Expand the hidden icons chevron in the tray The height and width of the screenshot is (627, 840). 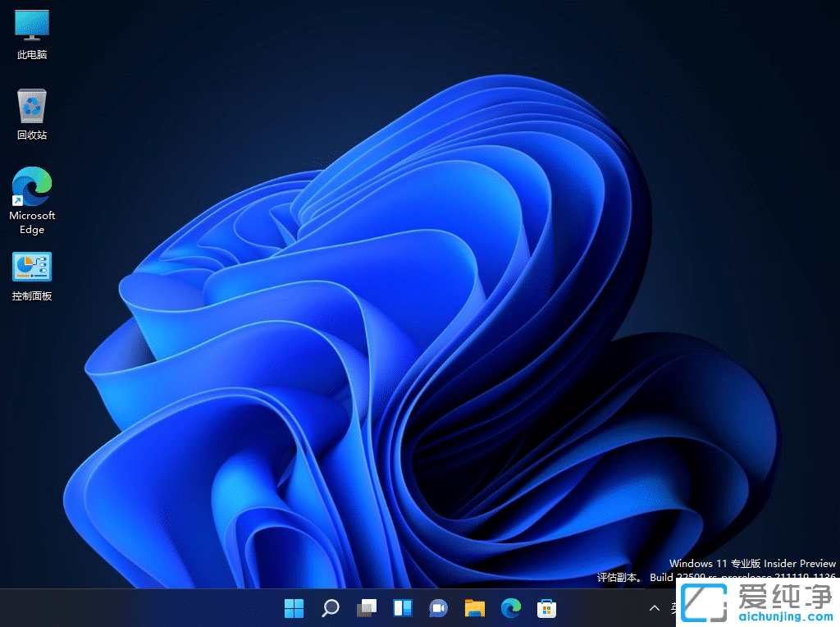point(654,608)
